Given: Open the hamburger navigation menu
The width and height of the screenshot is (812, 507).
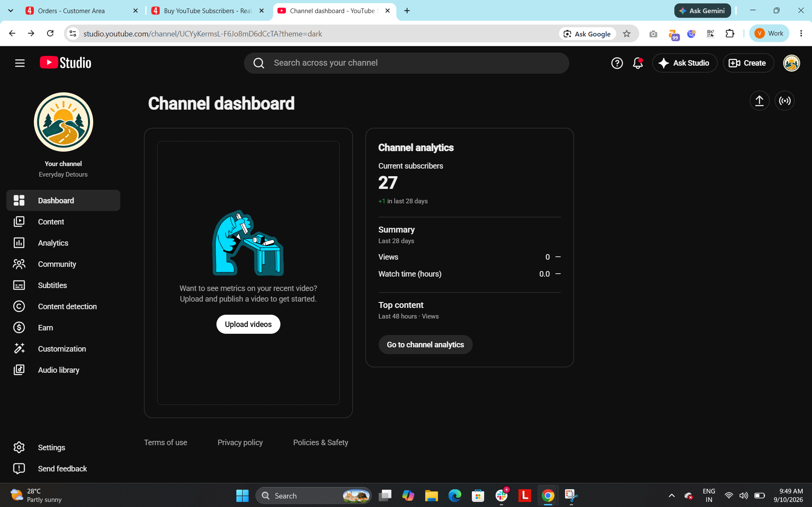Looking at the screenshot, I should (x=20, y=63).
